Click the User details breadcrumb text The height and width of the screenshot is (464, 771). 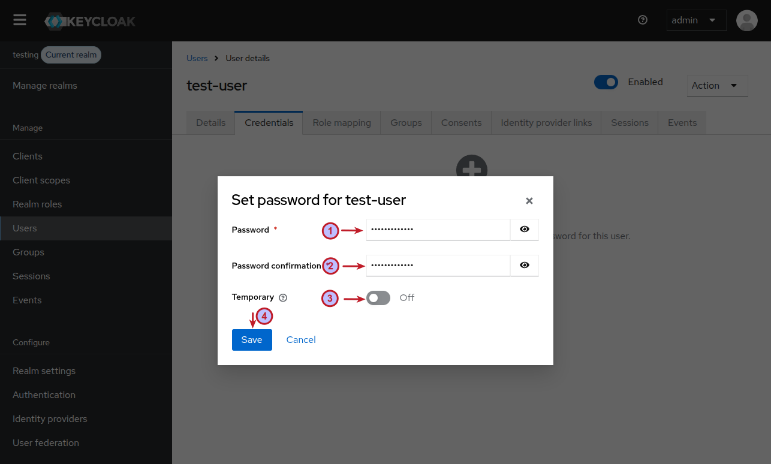point(247,58)
